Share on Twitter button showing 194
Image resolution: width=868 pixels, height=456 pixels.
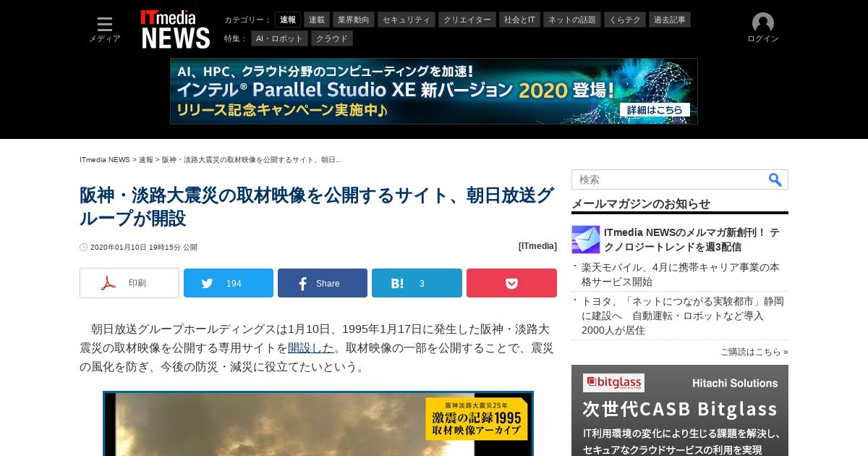point(229,283)
